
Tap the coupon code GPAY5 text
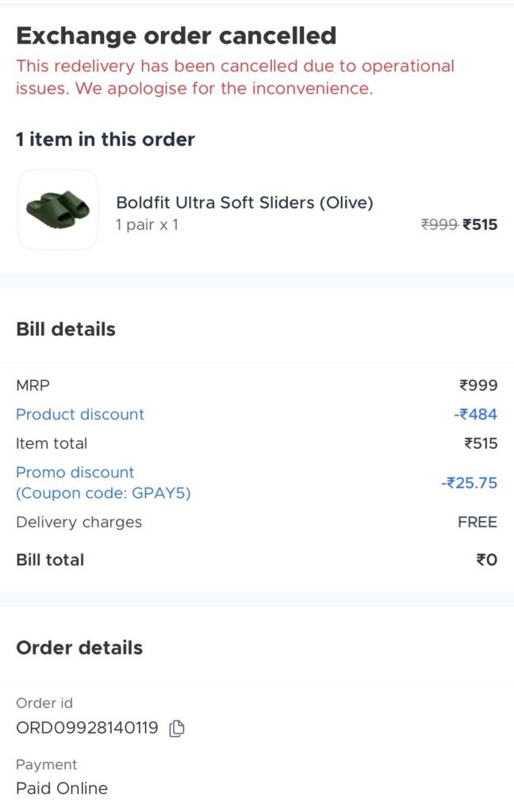103,493
